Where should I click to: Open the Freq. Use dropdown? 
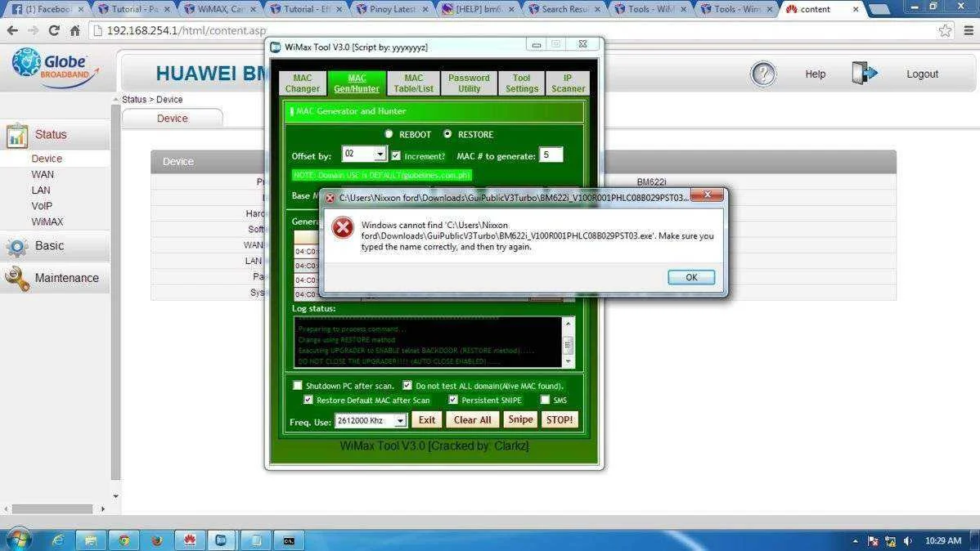(400, 420)
